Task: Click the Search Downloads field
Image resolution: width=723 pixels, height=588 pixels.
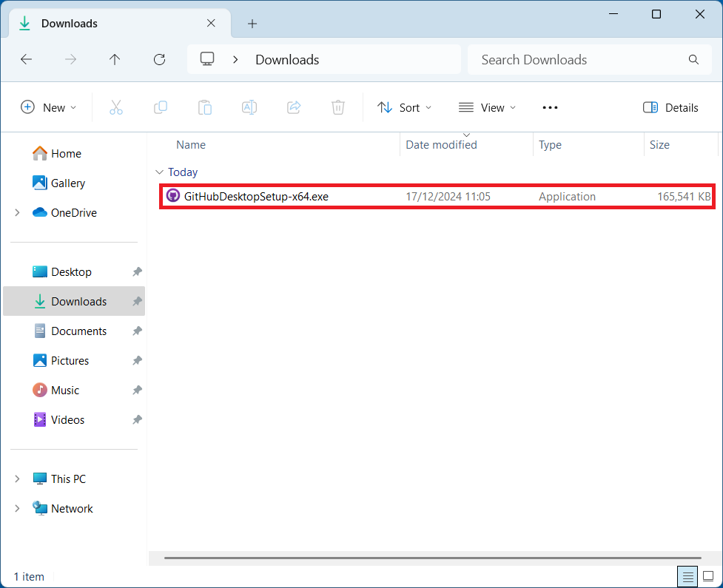Action: (x=577, y=60)
